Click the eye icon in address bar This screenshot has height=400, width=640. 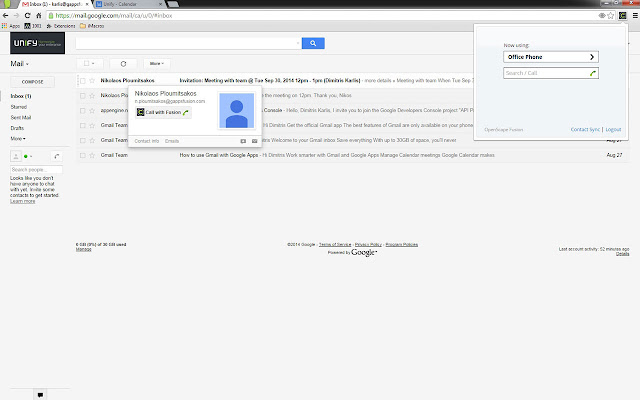click(602, 16)
